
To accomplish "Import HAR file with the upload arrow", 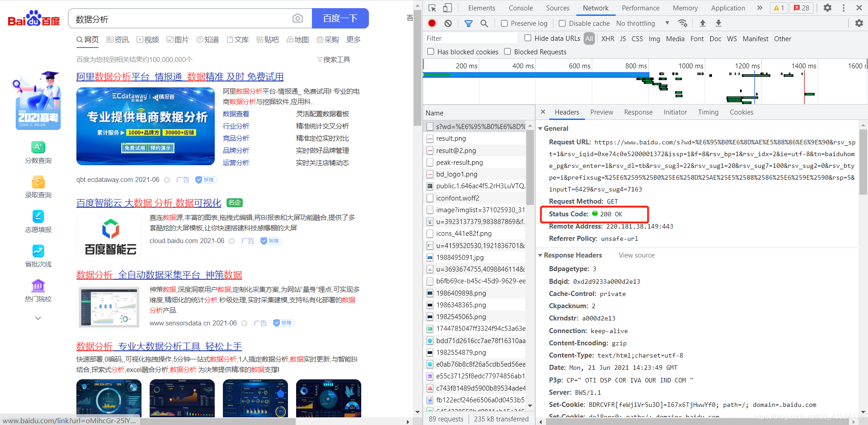I will click(703, 23).
